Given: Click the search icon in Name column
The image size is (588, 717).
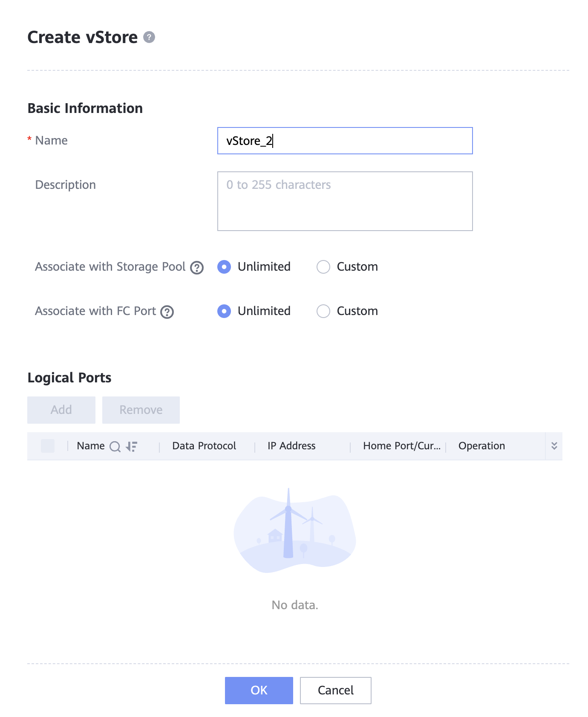Looking at the screenshot, I should click(x=115, y=446).
